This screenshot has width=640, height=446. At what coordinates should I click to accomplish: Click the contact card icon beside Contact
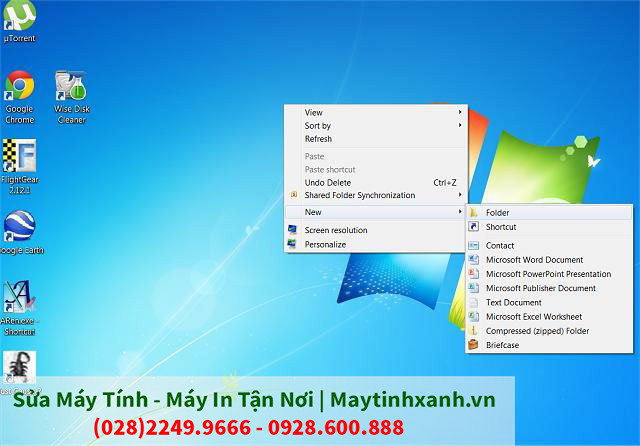coord(473,245)
